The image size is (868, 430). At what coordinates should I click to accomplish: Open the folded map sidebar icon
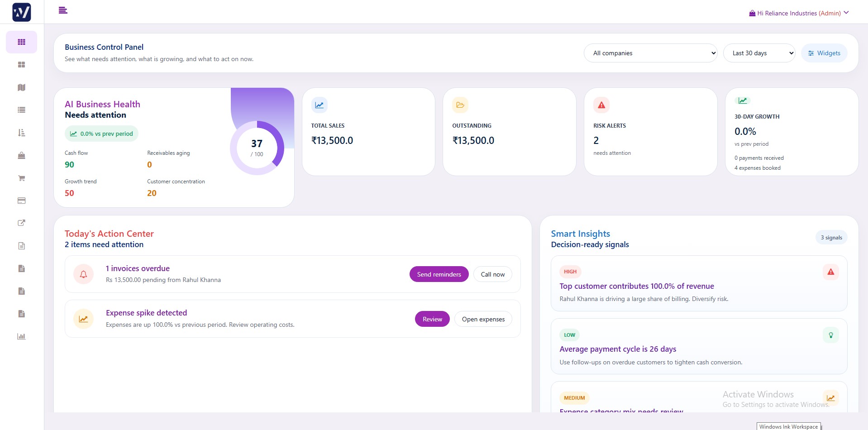(x=21, y=87)
